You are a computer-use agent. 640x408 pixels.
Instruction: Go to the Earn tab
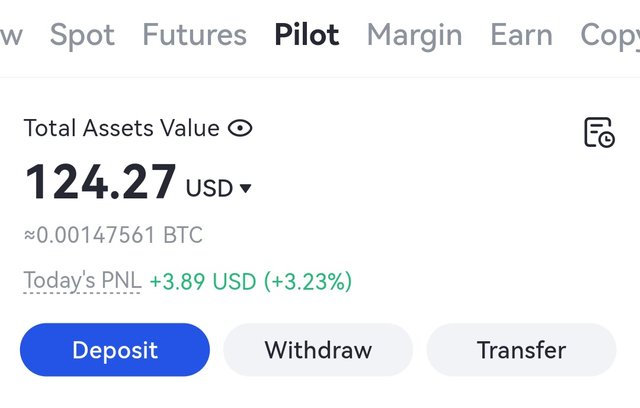521,35
